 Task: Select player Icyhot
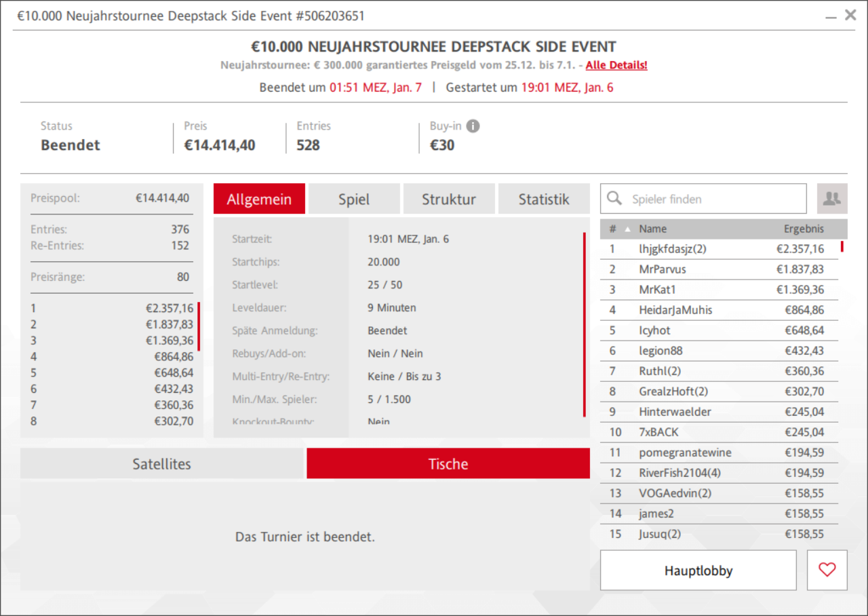719,330
